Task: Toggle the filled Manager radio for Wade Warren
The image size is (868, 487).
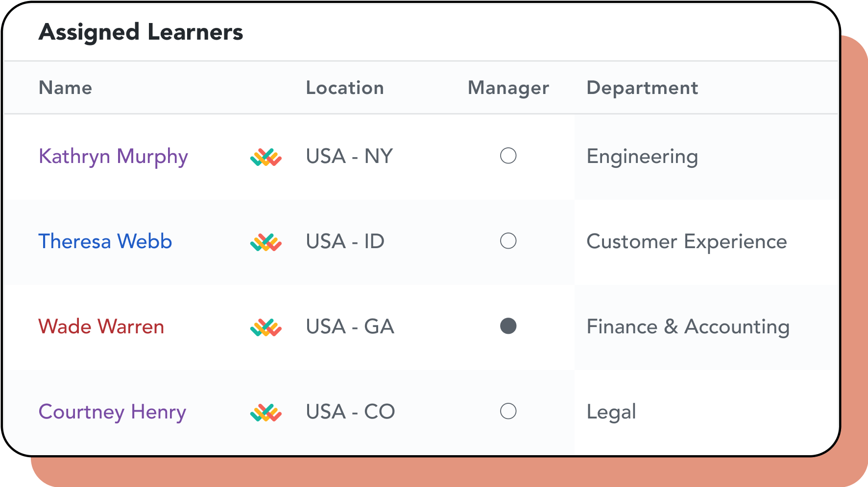Action: pyautogui.click(x=508, y=326)
